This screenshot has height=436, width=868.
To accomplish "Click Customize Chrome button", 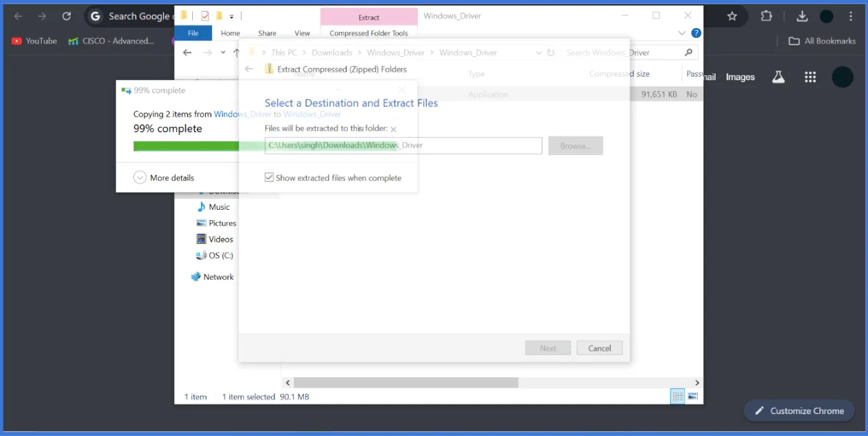I will [799, 411].
